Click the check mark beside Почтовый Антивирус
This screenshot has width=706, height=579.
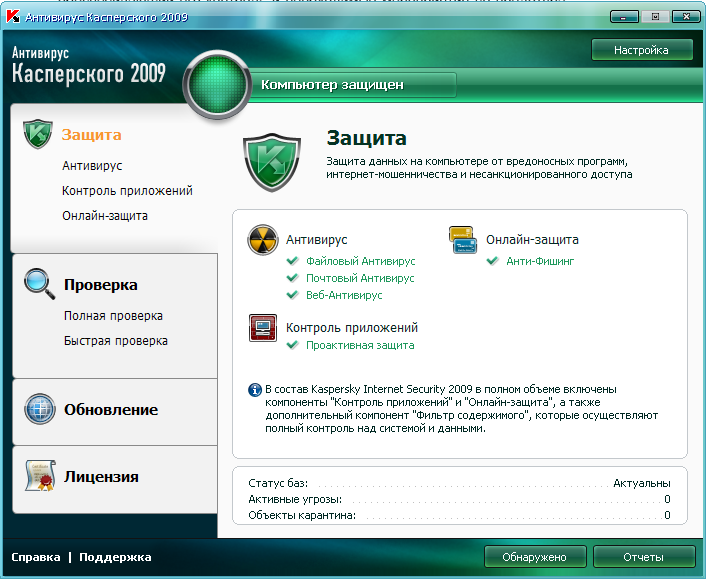coord(293,278)
